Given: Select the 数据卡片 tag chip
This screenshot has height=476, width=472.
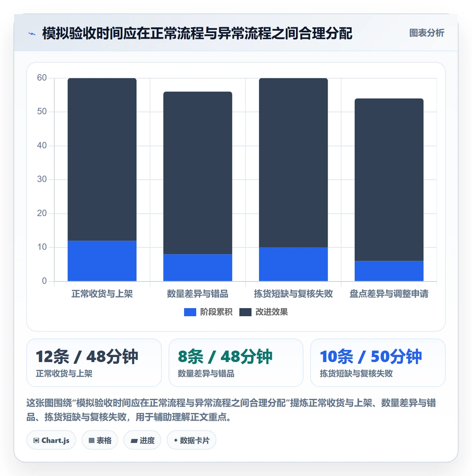Looking at the screenshot, I should [x=191, y=440].
